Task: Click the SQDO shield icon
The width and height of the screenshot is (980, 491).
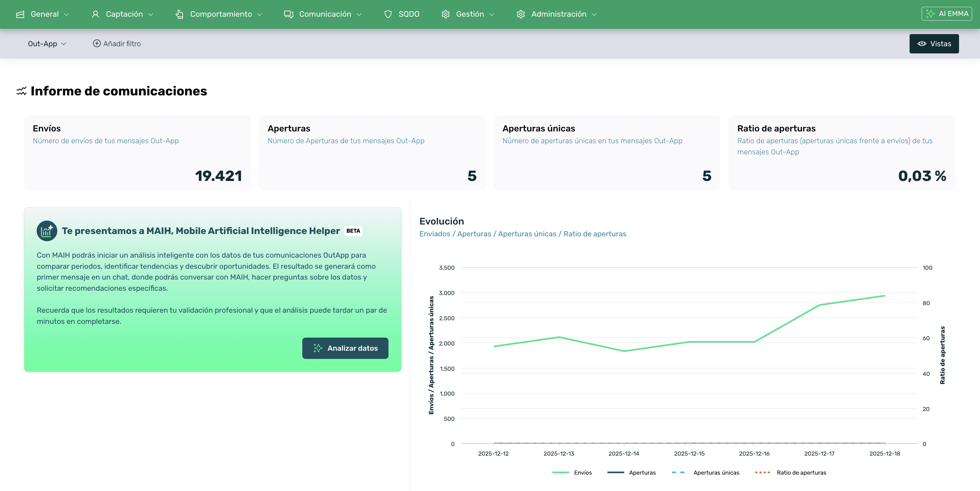Action: (388, 14)
